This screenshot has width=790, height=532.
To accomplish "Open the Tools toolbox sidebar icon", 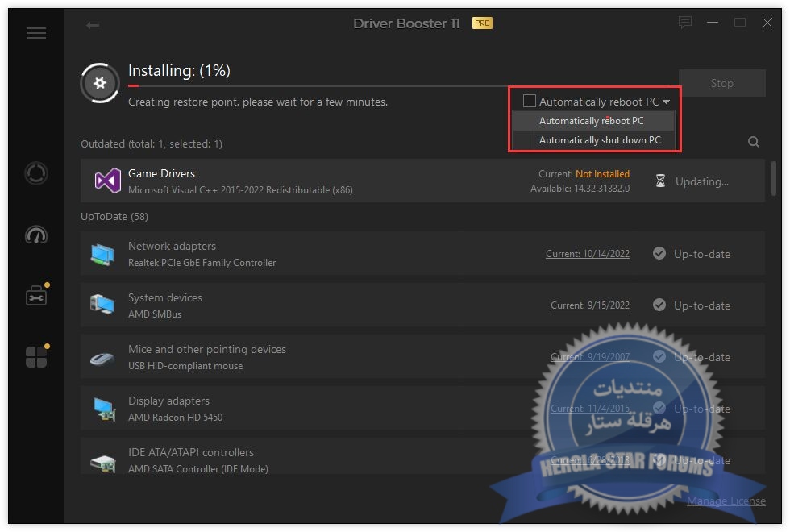I will pyautogui.click(x=36, y=296).
